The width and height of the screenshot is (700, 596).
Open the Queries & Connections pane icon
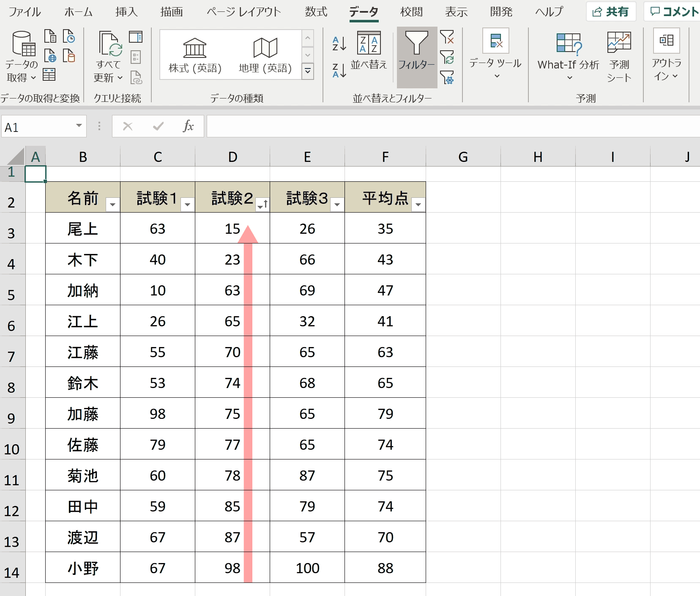coord(136,37)
